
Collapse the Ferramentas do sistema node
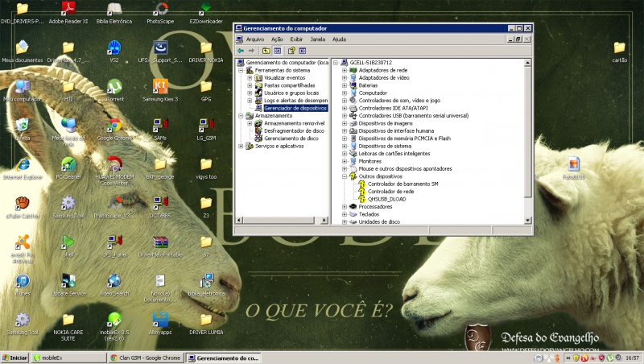[x=241, y=70]
